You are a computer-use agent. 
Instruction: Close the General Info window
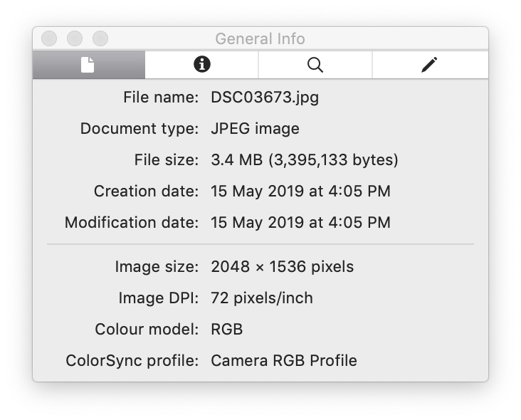click(49, 38)
